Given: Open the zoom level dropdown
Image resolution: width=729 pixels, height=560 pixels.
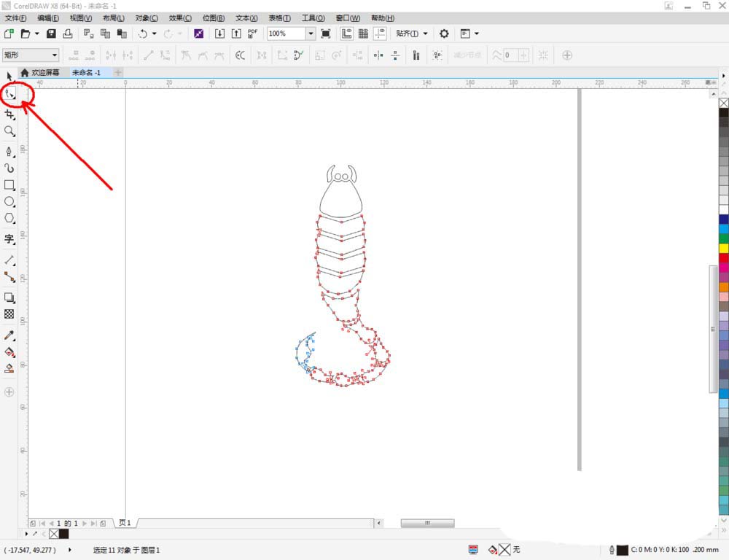Looking at the screenshot, I should point(311,34).
